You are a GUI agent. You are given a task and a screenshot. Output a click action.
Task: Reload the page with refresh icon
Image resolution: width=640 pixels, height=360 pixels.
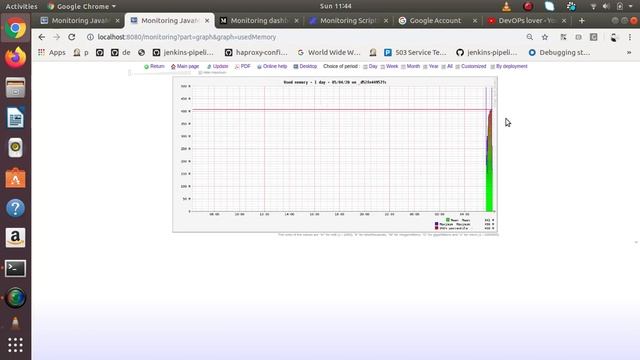point(71,37)
